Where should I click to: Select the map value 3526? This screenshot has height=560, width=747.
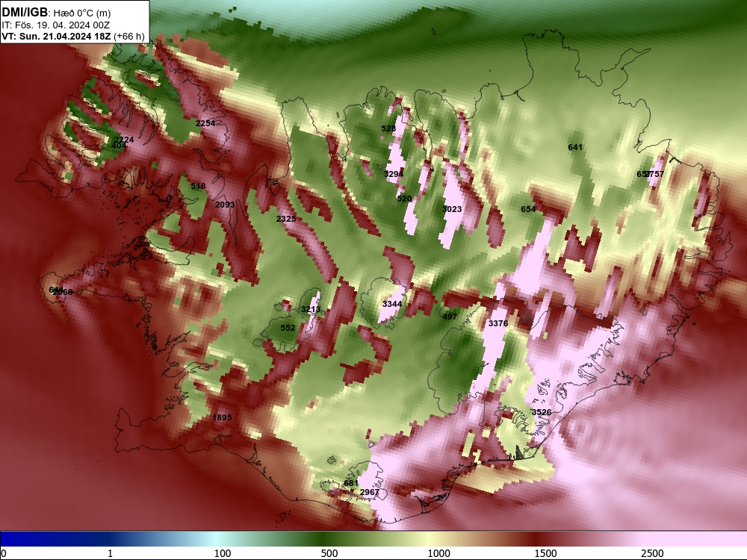pyautogui.click(x=541, y=412)
